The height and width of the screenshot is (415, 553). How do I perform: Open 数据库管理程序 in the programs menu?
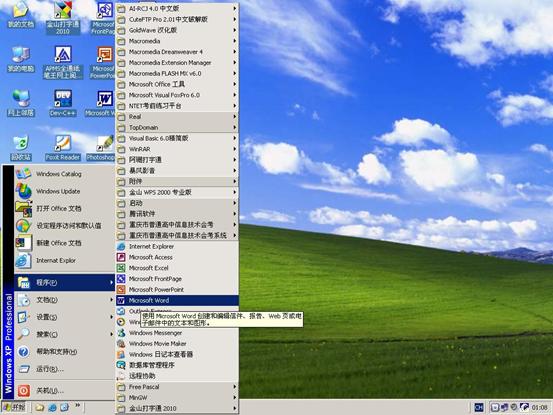(177, 365)
